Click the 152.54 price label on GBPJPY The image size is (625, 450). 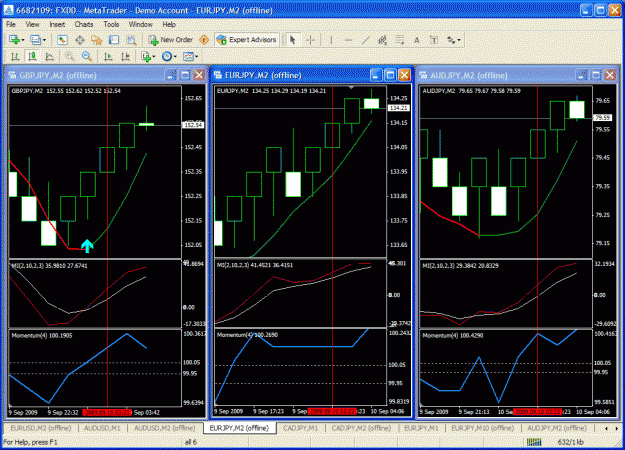[x=193, y=125]
